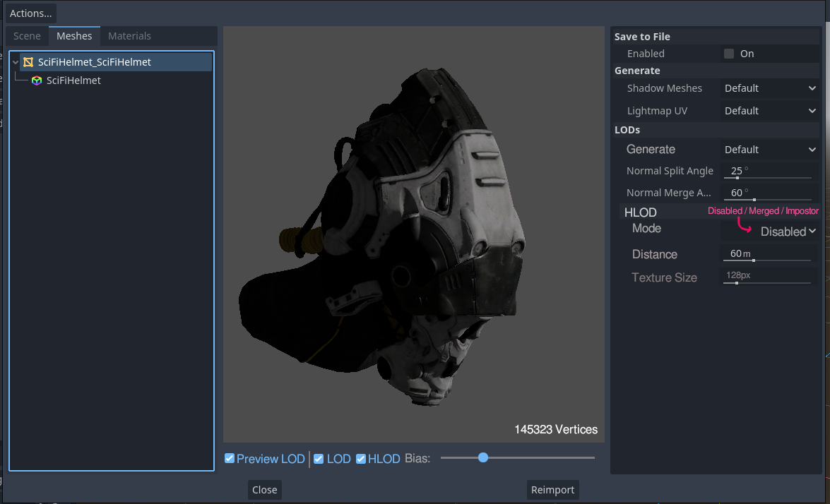Click the Reimport button
Image resolution: width=830 pixels, height=504 pixels.
click(x=552, y=489)
